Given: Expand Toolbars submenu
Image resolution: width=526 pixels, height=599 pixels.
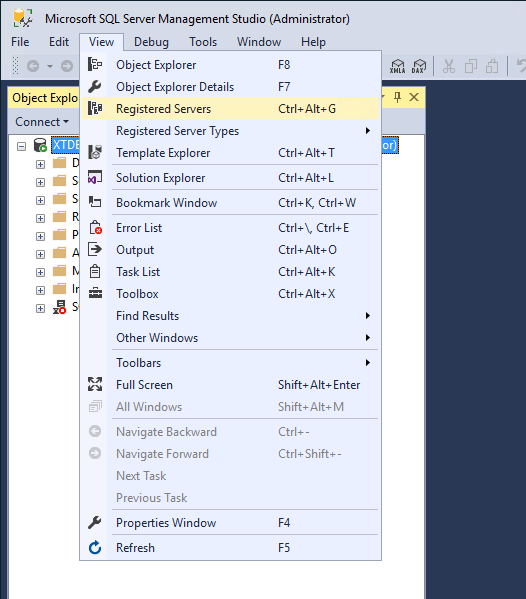Looking at the screenshot, I should tap(230, 363).
